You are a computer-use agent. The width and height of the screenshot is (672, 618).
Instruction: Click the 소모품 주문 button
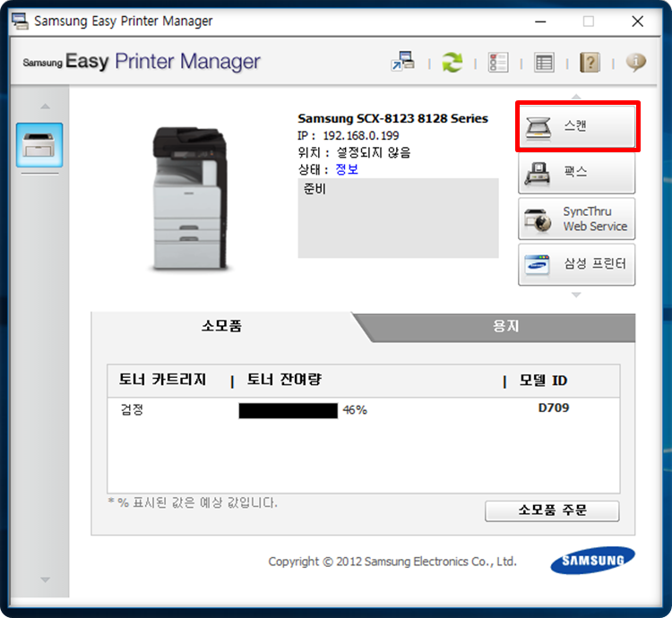point(552,511)
